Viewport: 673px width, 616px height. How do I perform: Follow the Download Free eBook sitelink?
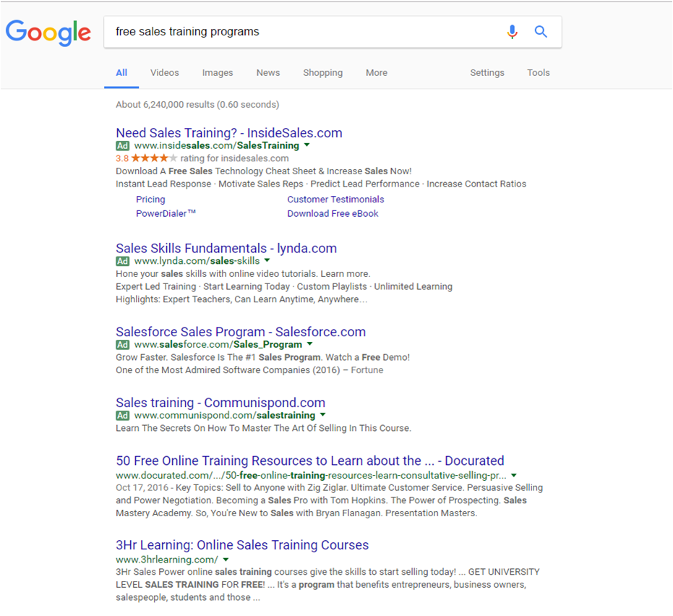point(333,214)
